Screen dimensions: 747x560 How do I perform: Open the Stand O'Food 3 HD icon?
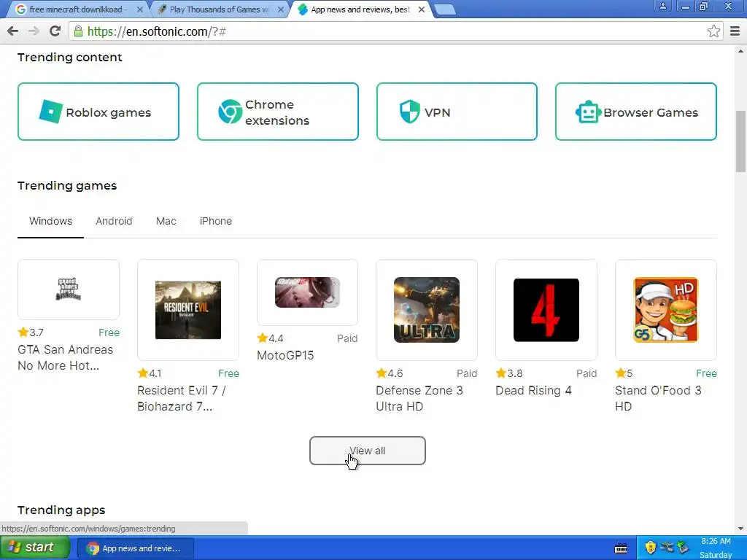(665, 310)
